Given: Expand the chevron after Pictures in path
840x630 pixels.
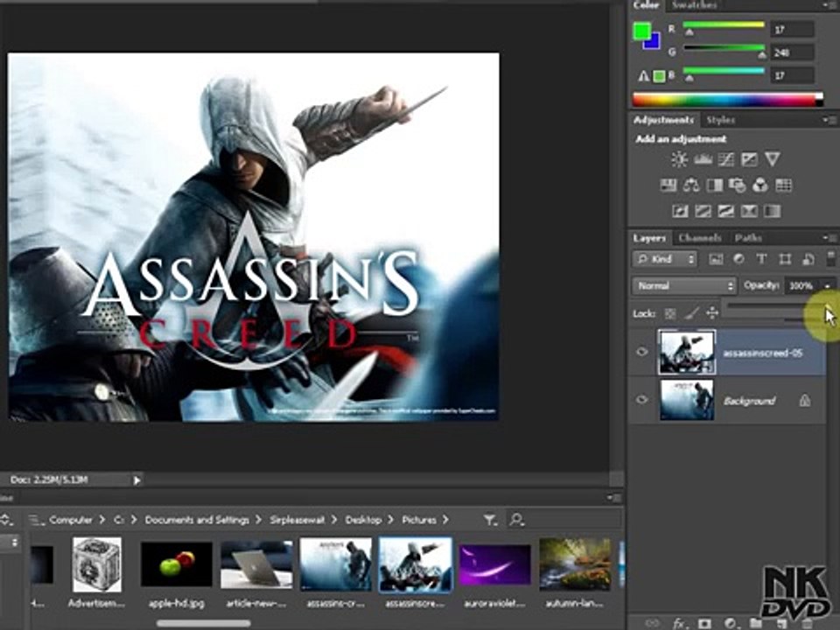Looking at the screenshot, I should click(x=445, y=520).
